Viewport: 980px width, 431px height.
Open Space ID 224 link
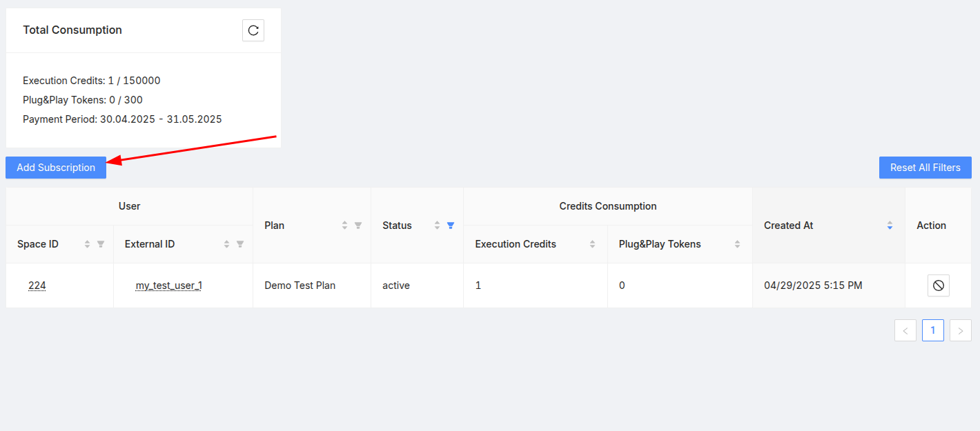coord(37,285)
